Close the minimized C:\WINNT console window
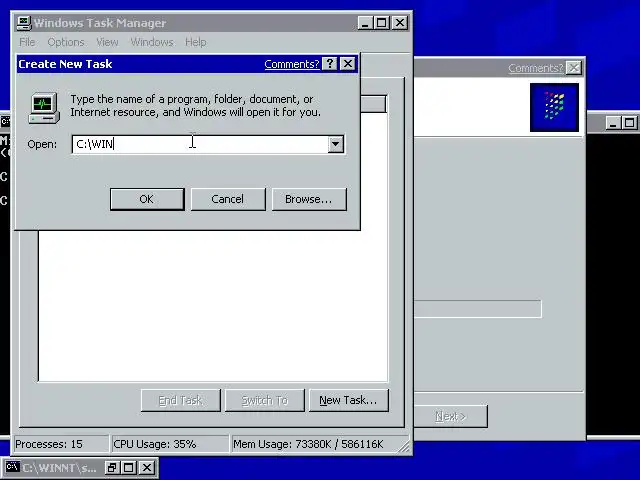This screenshot has width=640, height=480. 147,468
